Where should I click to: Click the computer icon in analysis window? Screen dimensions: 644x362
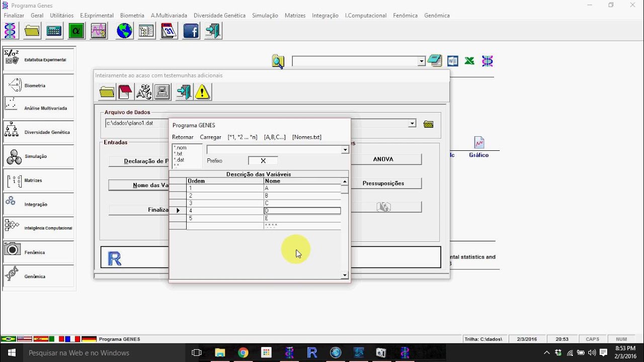(162, 92)
